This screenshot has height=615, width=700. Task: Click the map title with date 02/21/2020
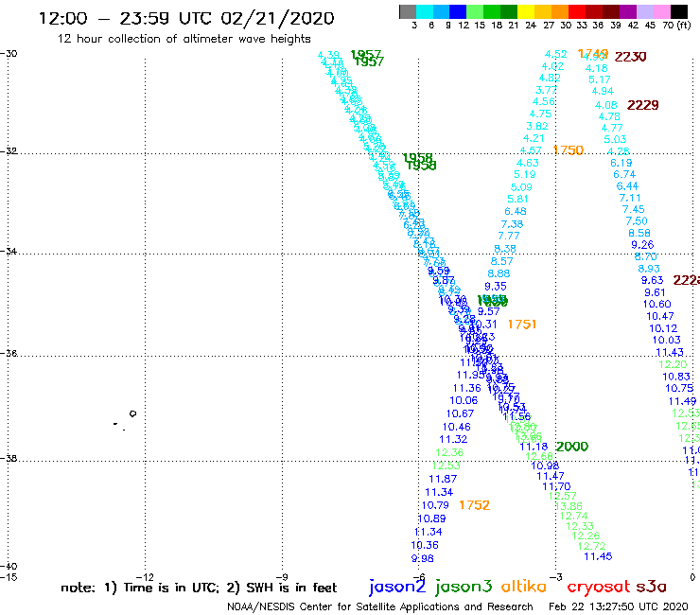click(186, 18)
